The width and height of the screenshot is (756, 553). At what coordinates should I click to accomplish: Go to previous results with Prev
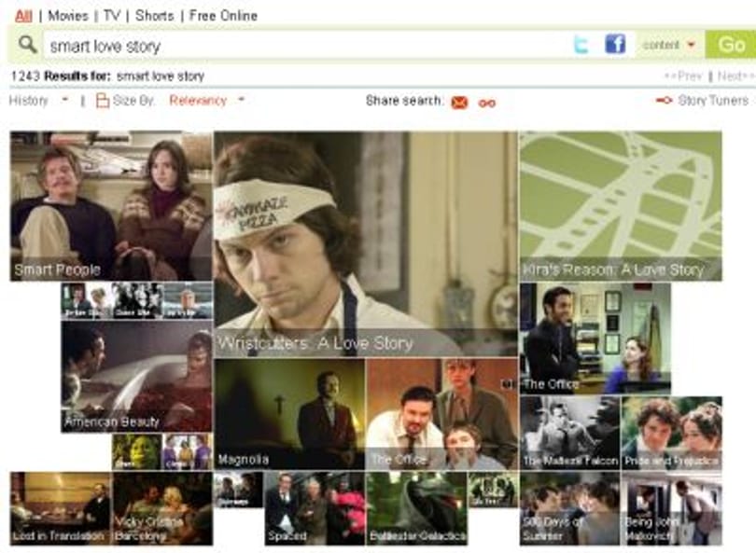pos(684,76)
